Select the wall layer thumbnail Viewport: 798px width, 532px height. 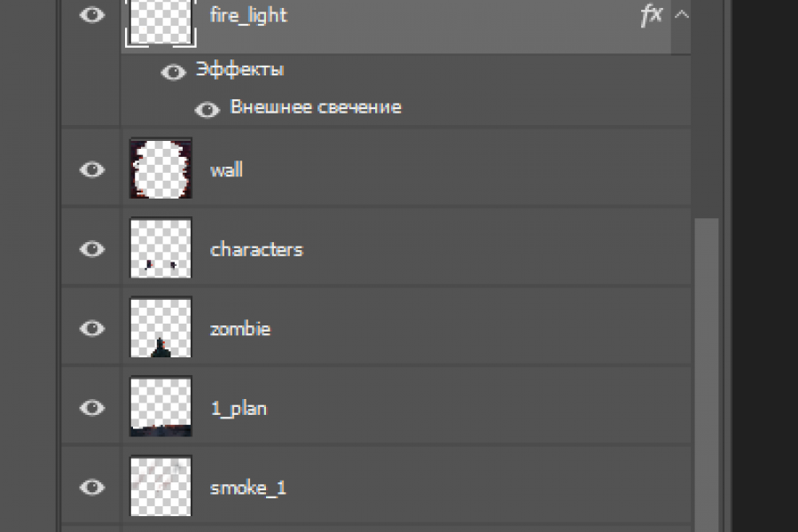click(x=160, y=169)
